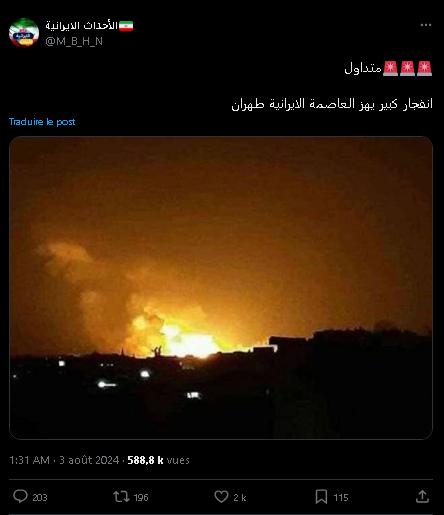Like the post via the heart icon

(x=221, y=497)
